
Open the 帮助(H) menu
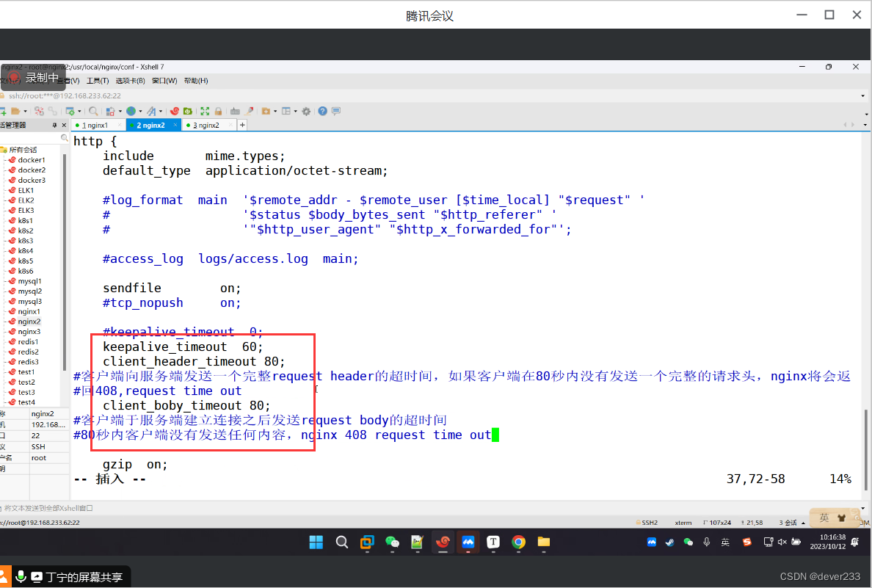pyautogui.click(x=196, y=81)
